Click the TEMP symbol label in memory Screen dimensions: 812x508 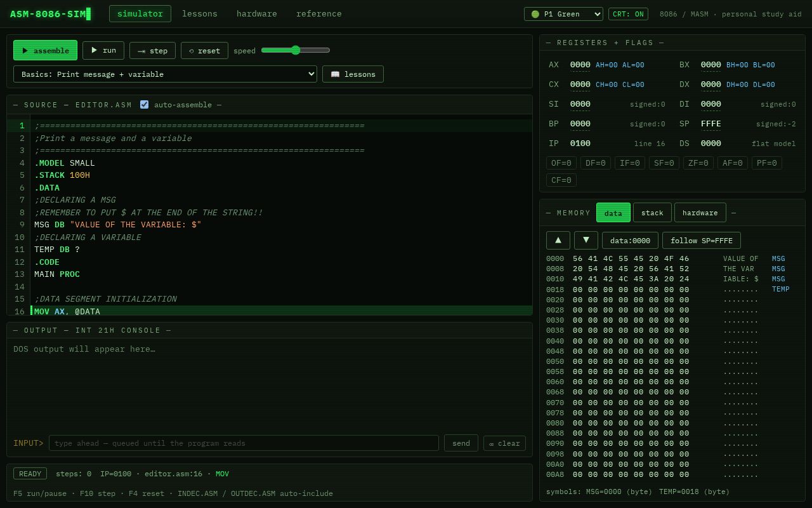point(781,290)
